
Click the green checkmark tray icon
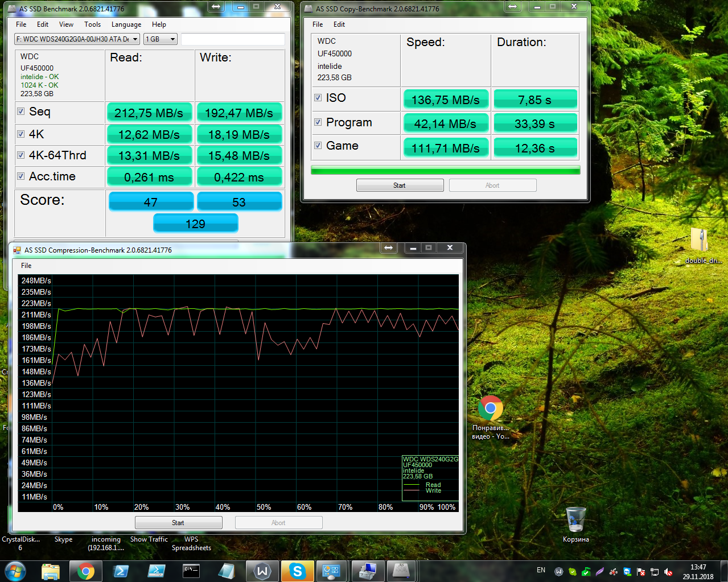[x=586, y=572]
